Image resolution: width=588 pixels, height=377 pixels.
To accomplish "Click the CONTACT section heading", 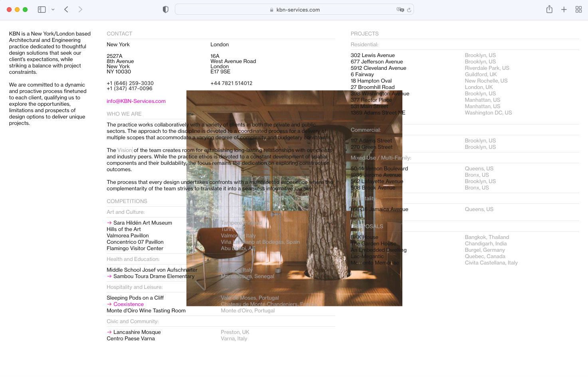I will tap(119, 34).
